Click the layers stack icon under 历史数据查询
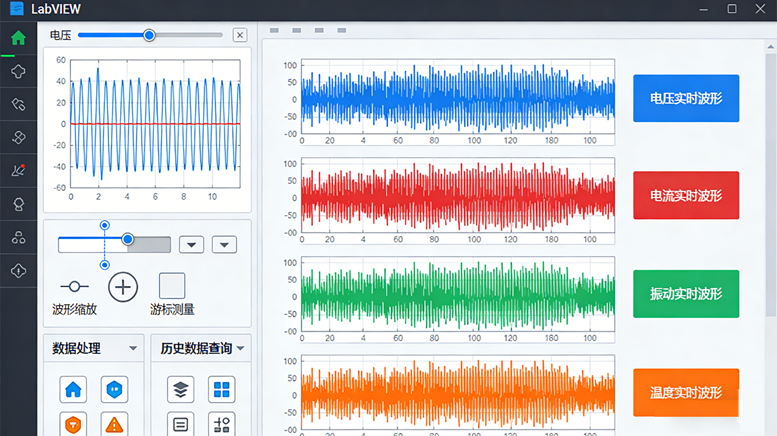Viewport: 777px width, 436px height. (x=180, y=389)
